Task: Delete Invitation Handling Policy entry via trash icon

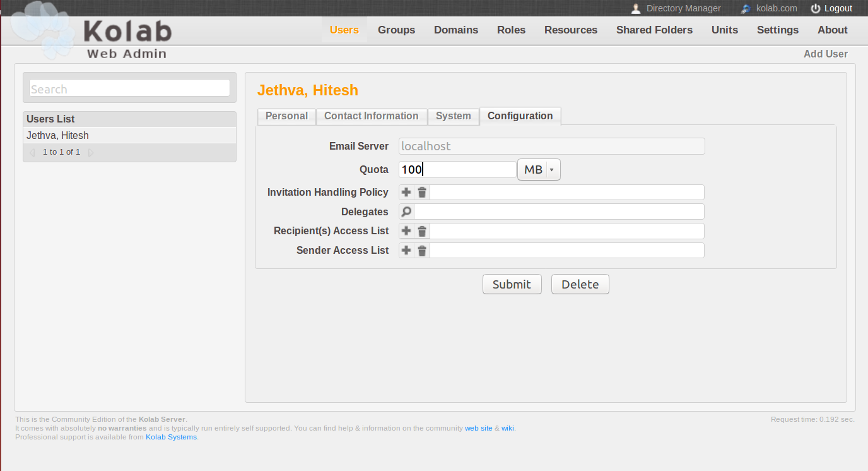Action: 422,193
